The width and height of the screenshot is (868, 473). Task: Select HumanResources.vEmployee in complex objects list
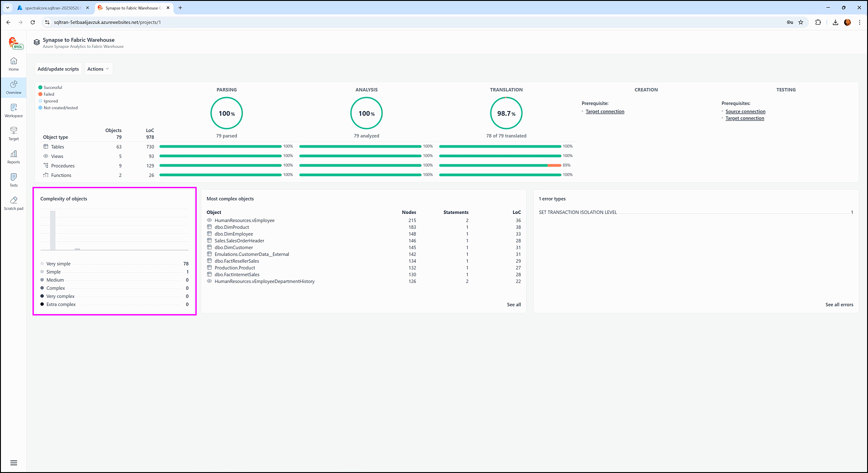[x=244, y=220]
